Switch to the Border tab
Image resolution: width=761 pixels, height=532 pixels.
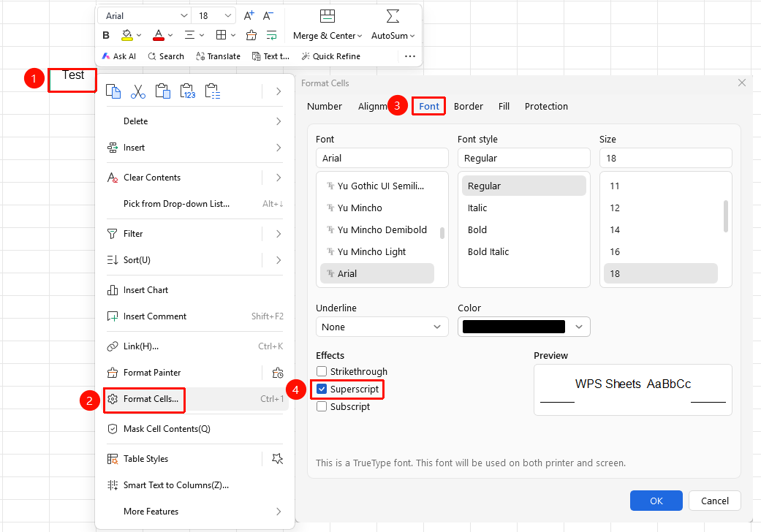[x=469, y=106]
